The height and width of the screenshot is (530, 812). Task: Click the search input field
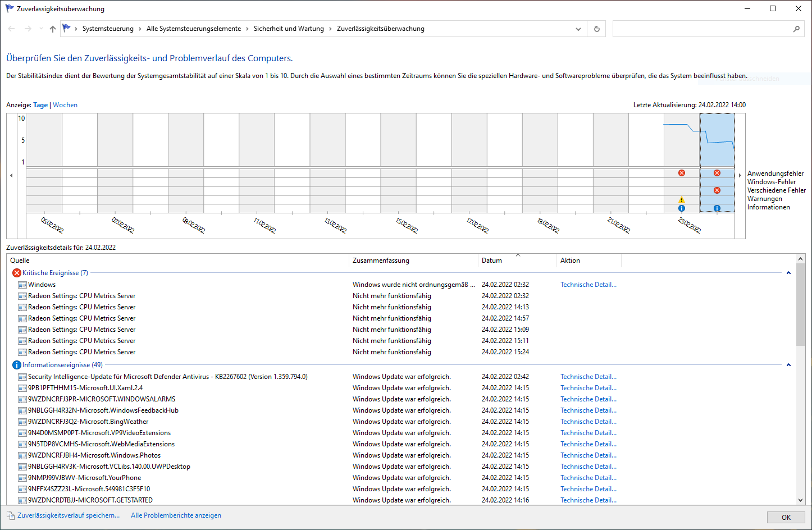(702, 29)
